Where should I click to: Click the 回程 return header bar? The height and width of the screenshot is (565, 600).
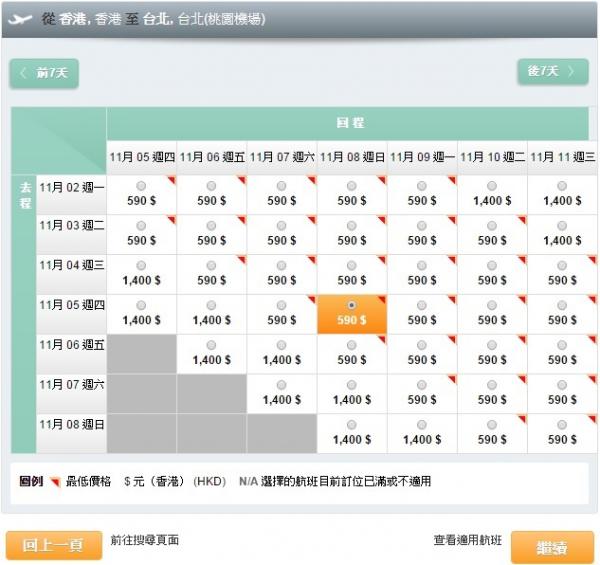[347, 123]
